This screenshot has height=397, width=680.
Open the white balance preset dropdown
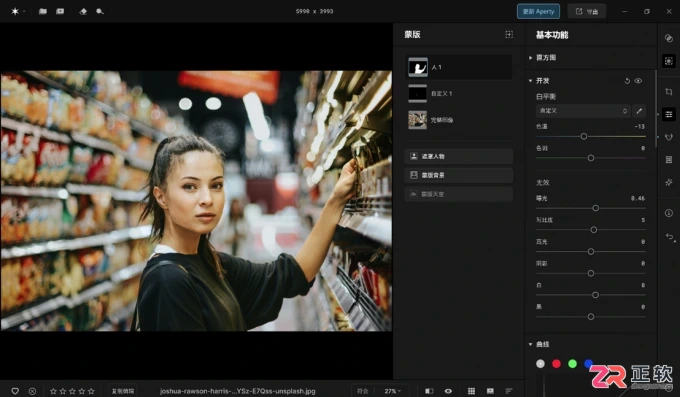tap(582, 111)
